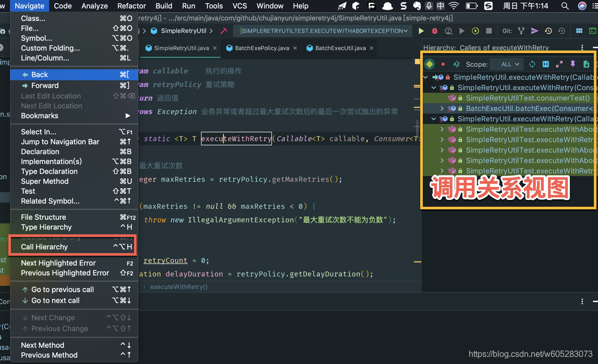Close the BatchExecUtil.java tab
This screenshot has height=364, width=598.
click(371, 48)
